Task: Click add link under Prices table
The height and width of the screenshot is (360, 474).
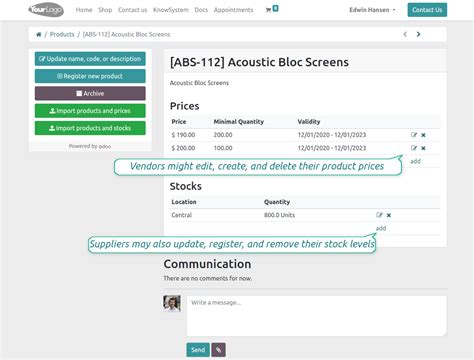Action: click(x=415, y=161)
